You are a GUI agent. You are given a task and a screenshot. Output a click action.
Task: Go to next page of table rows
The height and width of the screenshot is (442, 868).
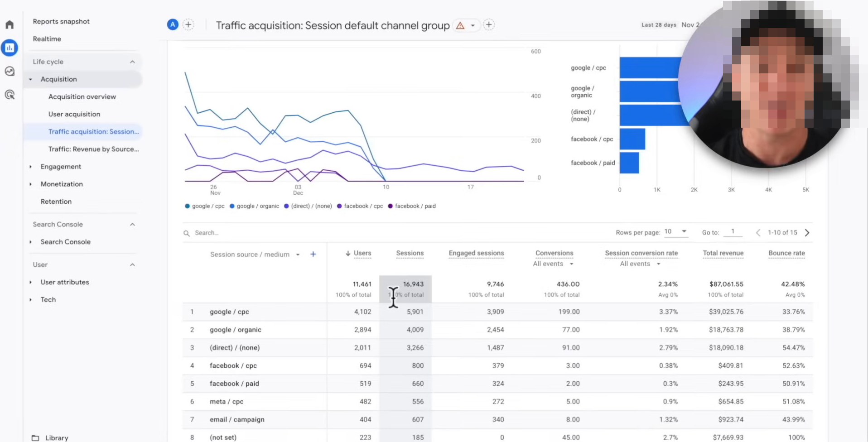(807, 233)
